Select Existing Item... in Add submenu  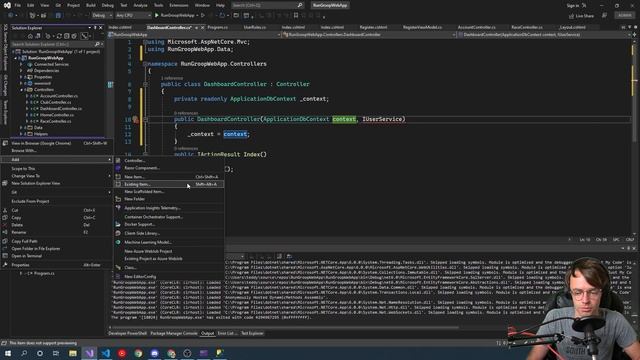click(x=168, y=184)
